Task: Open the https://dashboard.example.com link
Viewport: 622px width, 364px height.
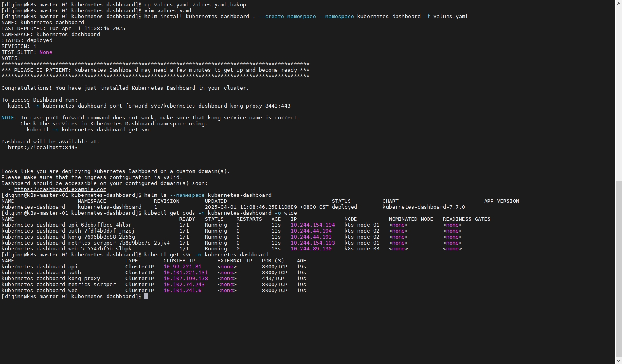Action: click(60, 189)
